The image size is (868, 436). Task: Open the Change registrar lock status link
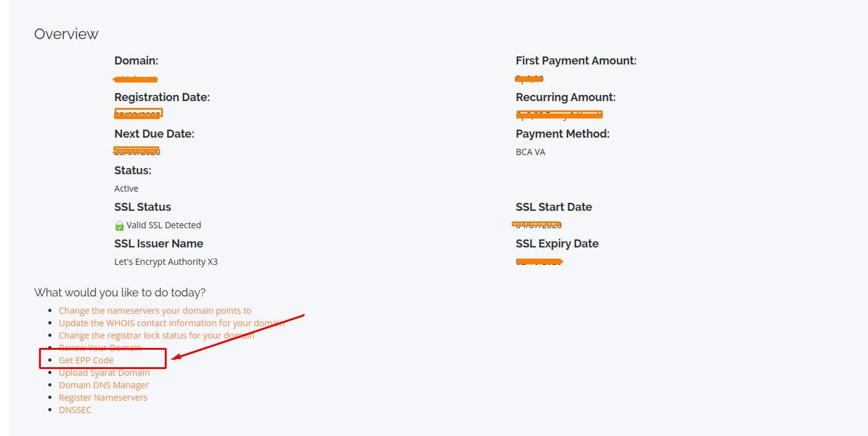(156, 336)
